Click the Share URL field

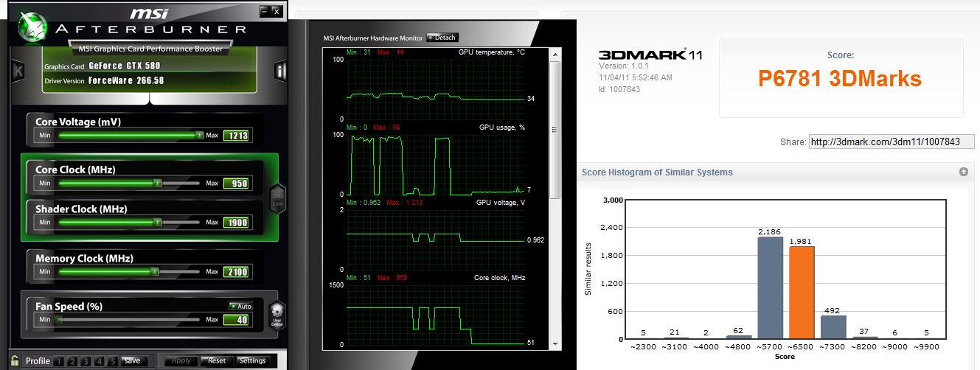point(892,141)
